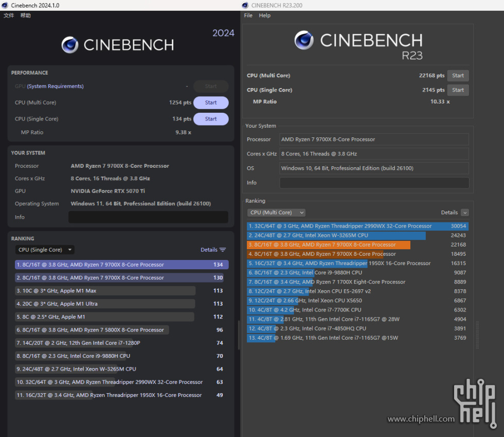Select R23 Xeon E5-2697 v2 row

pyautogui.click(x=357, y=291)
